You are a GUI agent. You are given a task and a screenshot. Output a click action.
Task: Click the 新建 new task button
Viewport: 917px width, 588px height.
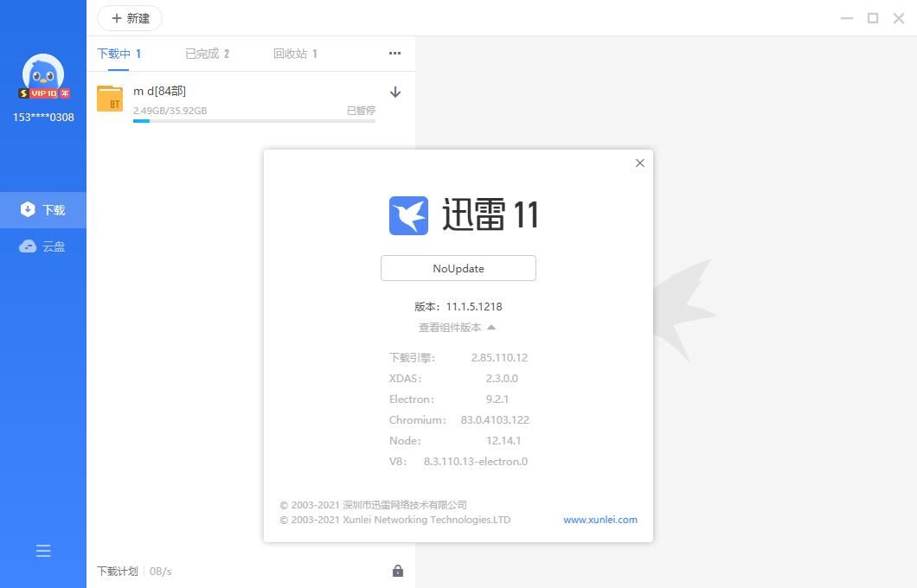[x=130, y=18]
